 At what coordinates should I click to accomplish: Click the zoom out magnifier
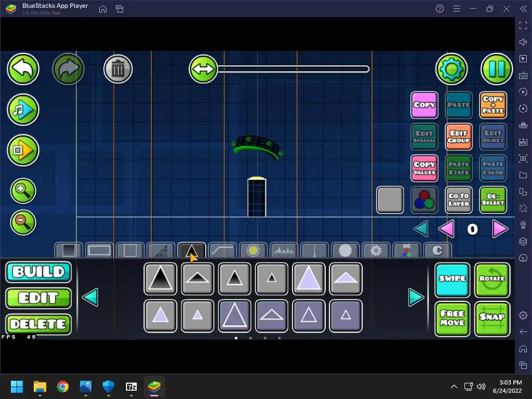click(23, 222)
